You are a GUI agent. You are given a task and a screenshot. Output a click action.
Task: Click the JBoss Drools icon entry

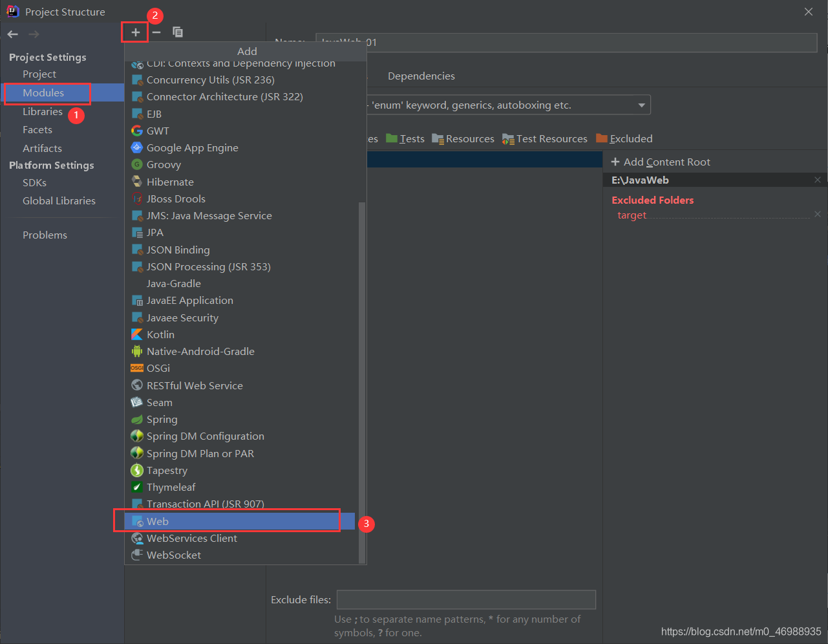click(137, 199)
